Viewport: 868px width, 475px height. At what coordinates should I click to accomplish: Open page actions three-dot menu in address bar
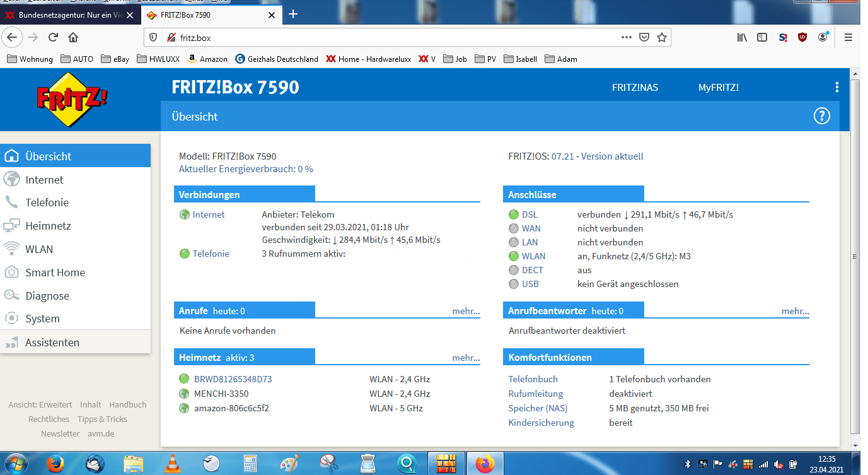coord(626,38)
